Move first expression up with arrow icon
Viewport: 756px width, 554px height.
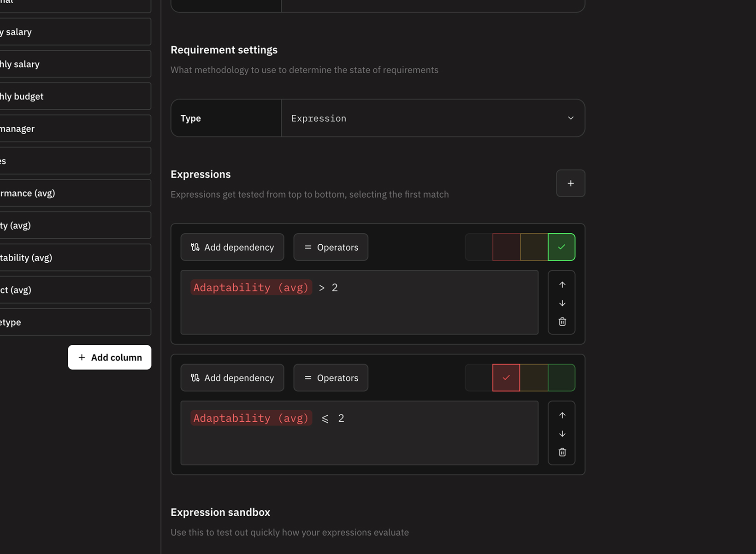click(562, 285)
